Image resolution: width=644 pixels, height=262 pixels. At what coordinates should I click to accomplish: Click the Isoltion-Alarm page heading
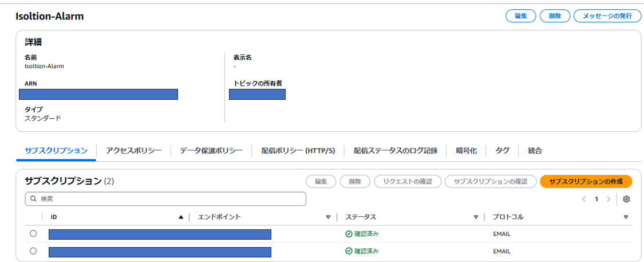(50, 17)
